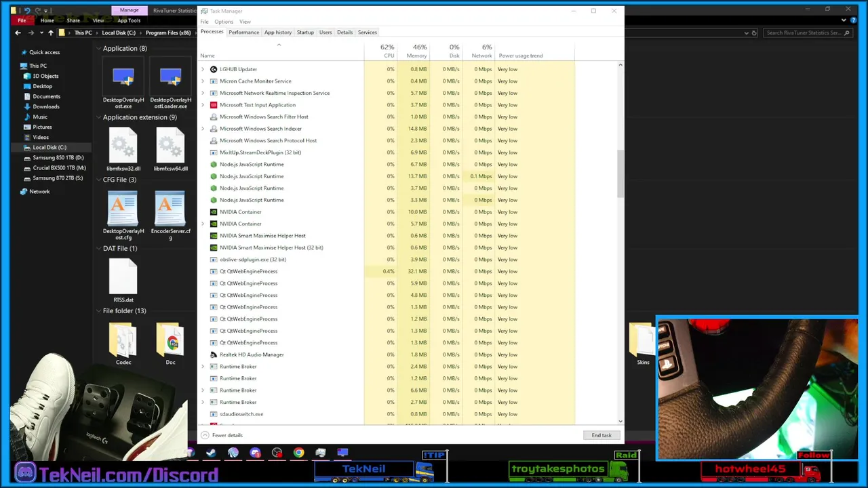
Task: Select the EncoderServer.cfg file icon
Action: (170, 209)
